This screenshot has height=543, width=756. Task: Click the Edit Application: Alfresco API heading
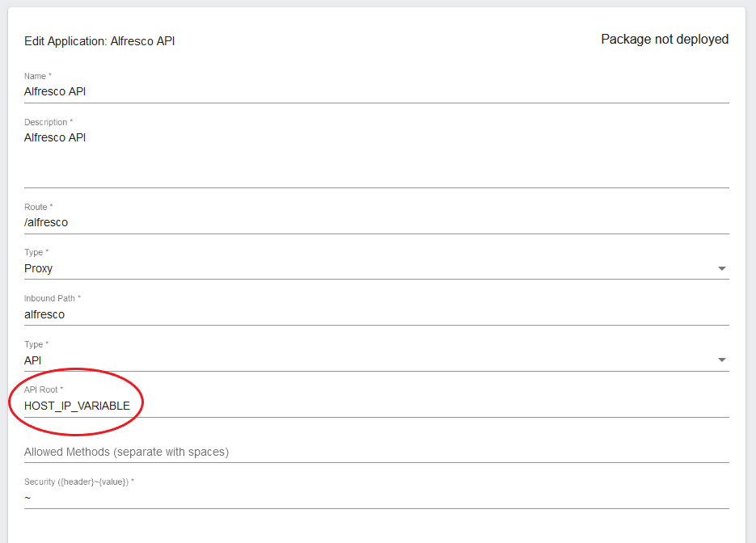click(99, 41)
